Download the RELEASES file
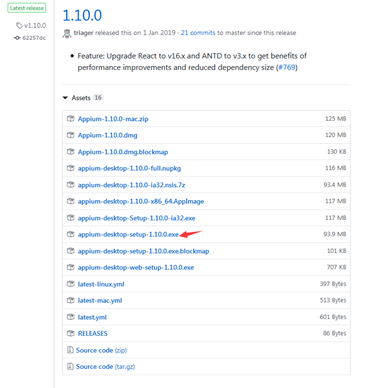 pos(93,333)
